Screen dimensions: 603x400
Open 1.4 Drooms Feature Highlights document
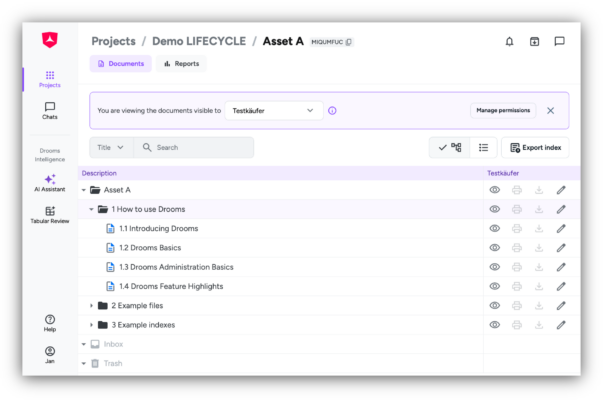click(x=171, y=286)
